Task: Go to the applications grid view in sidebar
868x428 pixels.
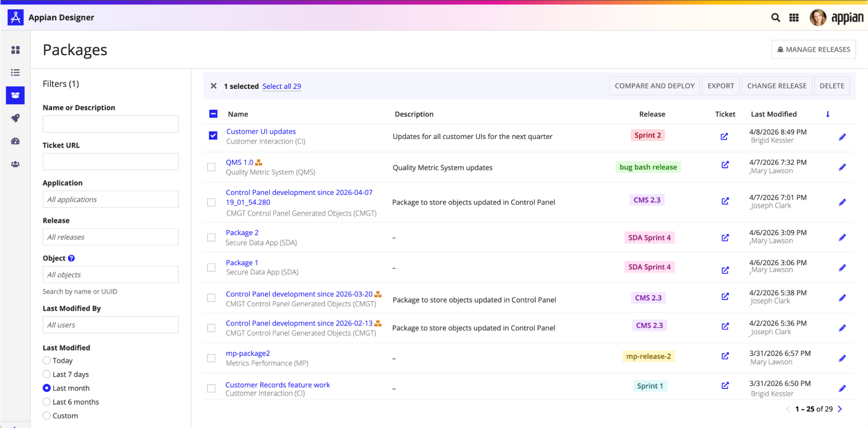Action: point(15,50)
